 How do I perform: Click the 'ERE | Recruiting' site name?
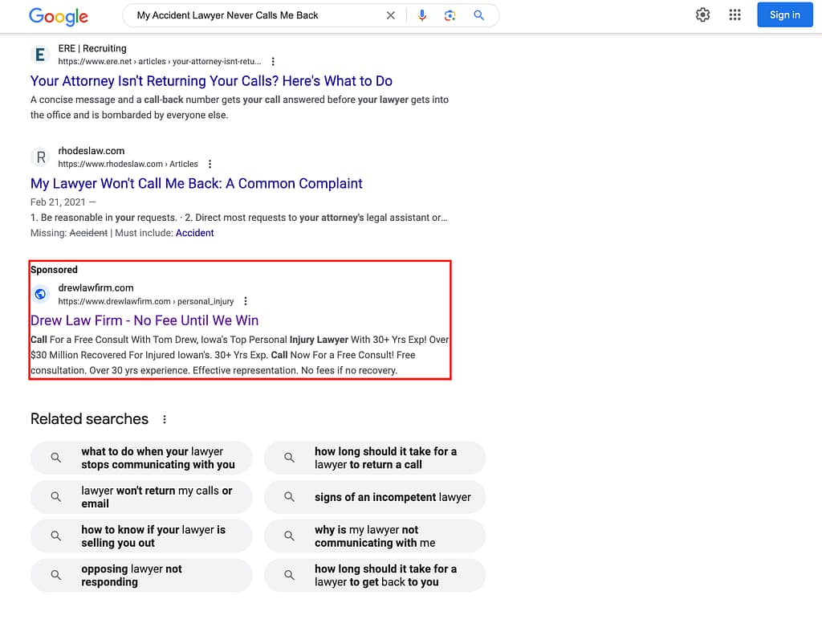(92, 48)
